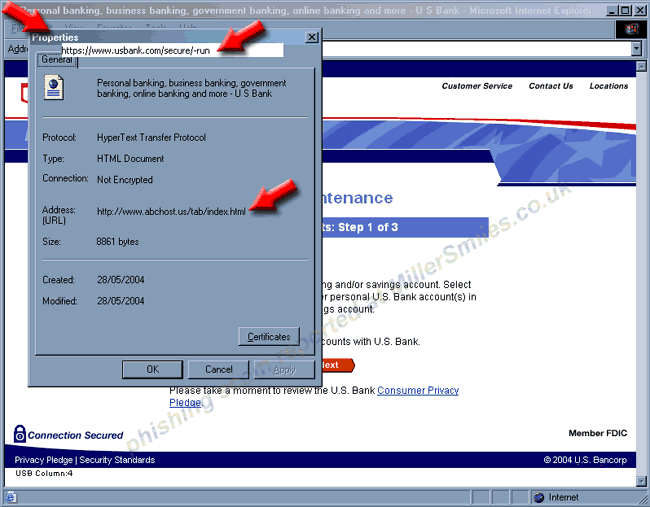Click the Connection Secured padlock icon
This screenshot has width=650, height=507.
[x=19, y=434]
